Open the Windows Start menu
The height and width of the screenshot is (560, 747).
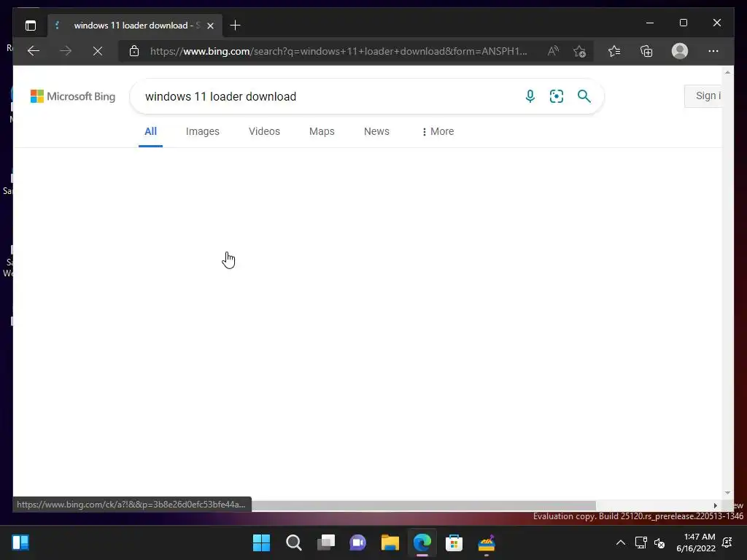coord(261,542)
